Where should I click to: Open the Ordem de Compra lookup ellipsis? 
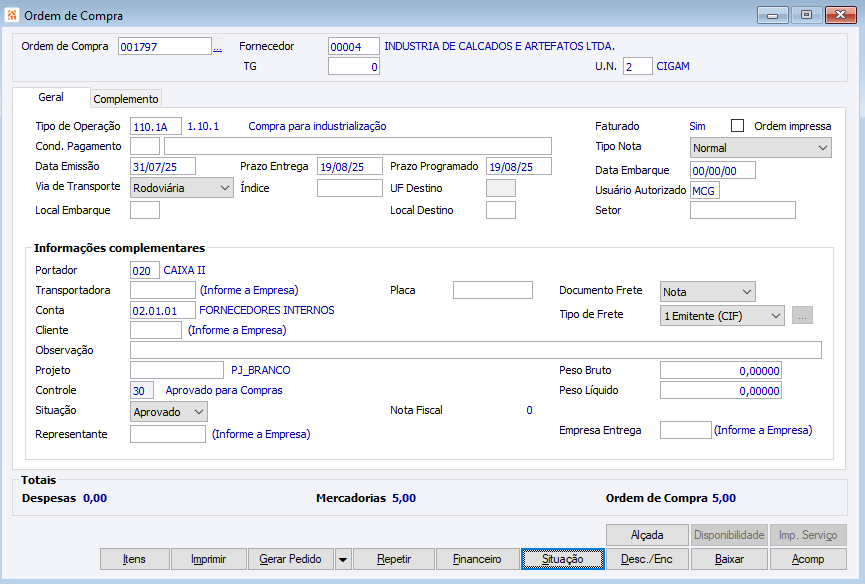(218, 47)
